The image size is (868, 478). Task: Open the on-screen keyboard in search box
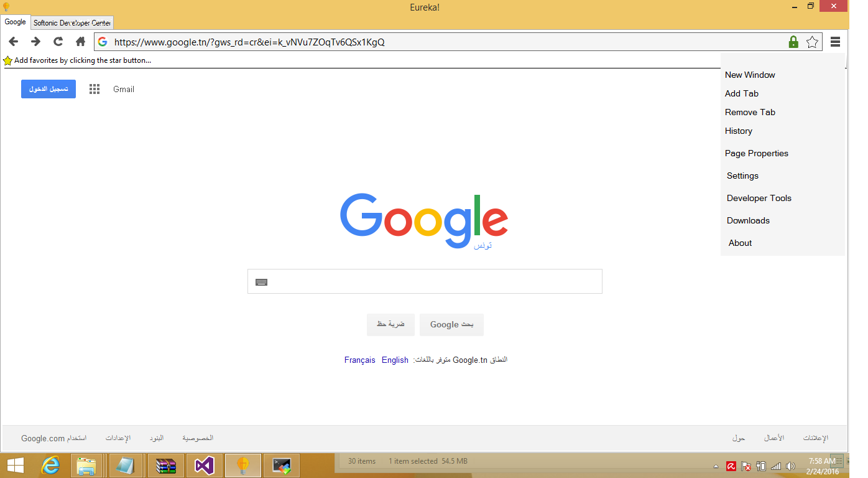(x=261, y=282)
